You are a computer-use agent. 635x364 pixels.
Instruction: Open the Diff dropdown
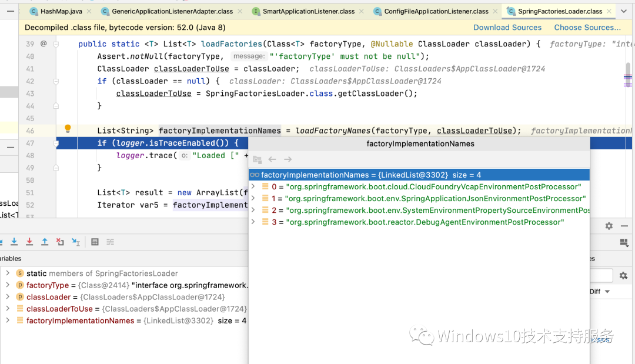(600, 292)
